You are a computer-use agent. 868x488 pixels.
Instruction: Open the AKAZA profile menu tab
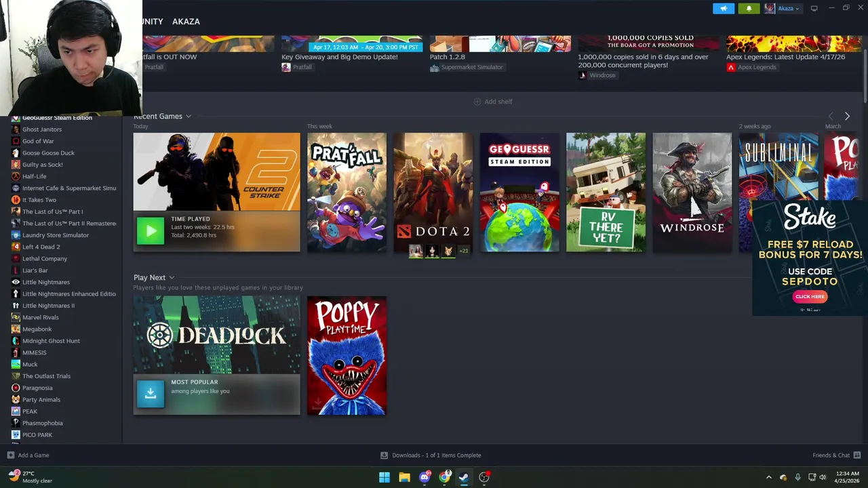tap(186, 22)
